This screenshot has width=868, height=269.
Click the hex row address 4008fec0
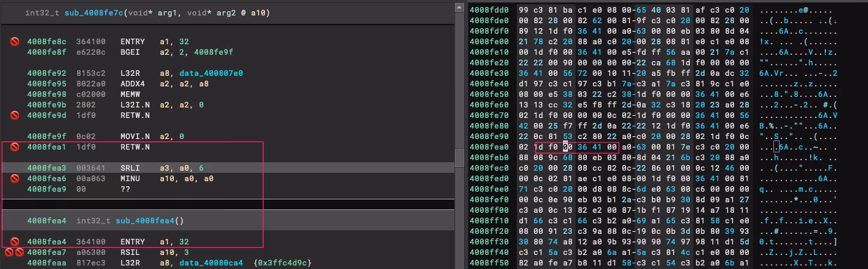coord(489,168)
